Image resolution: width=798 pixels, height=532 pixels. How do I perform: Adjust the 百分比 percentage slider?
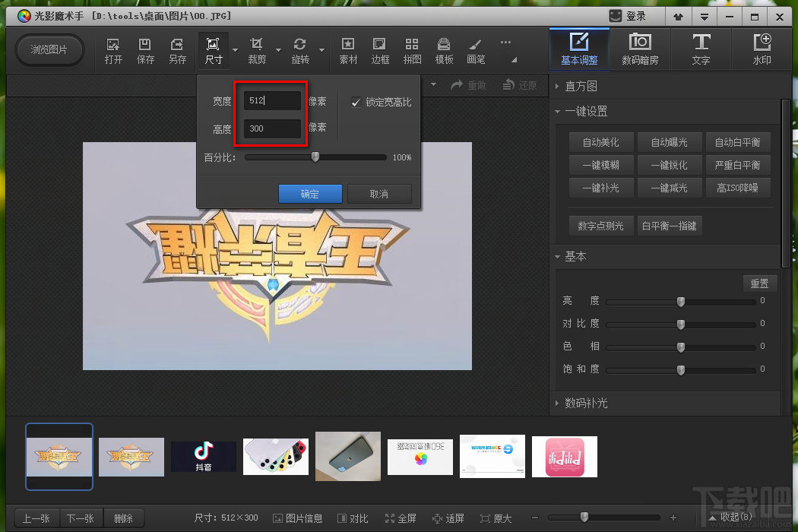(x=315, y=157)
